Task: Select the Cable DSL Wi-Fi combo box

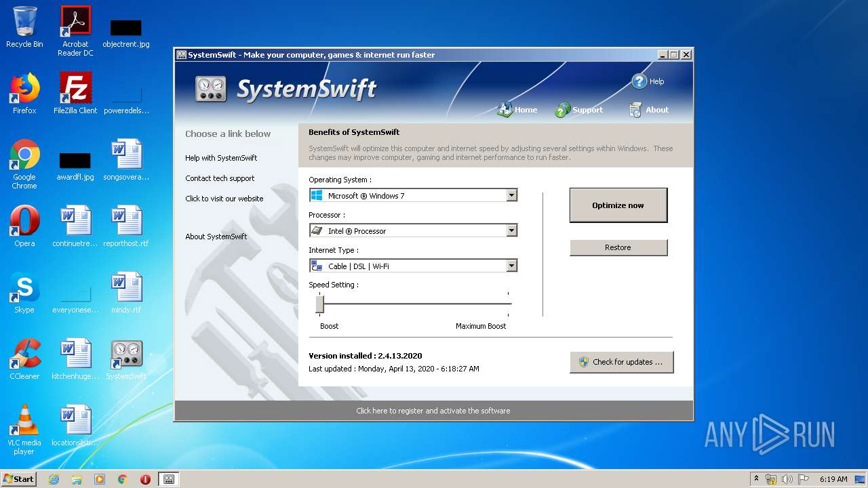Action: [413, 266]
